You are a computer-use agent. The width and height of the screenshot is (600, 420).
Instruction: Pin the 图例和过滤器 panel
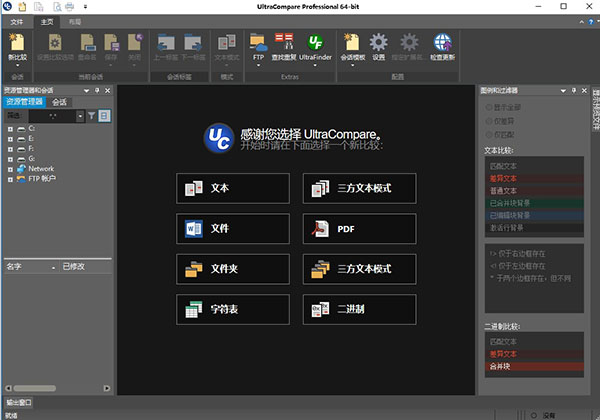[574, 90]
